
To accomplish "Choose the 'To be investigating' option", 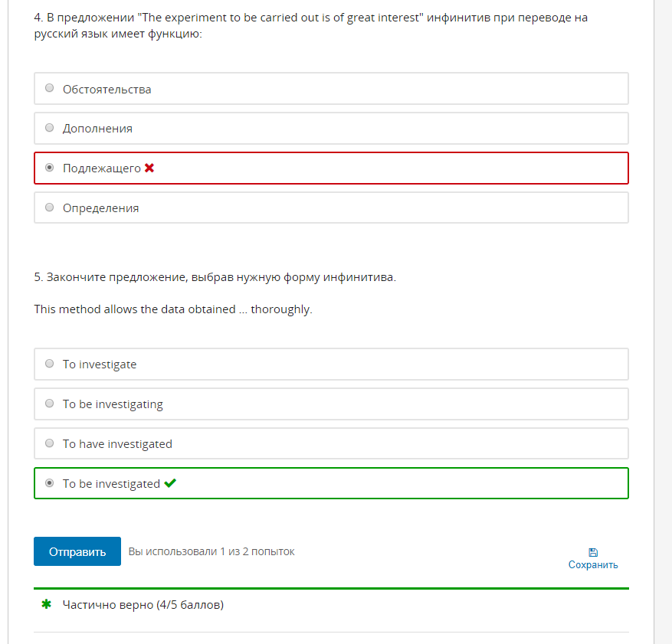I will [331, 404].
